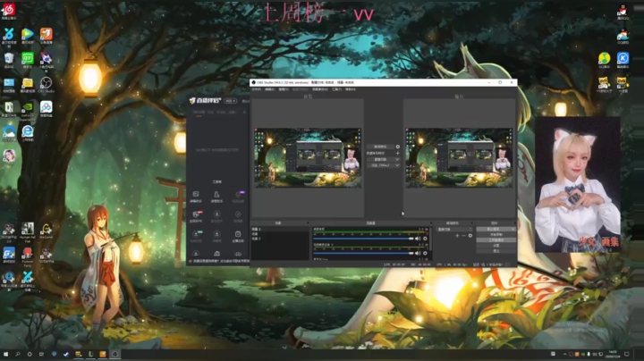The width and height of the screenshot is (644, 361).
Task: Mute the desktop audio channel speaker icon
Action: click(418, 239)
